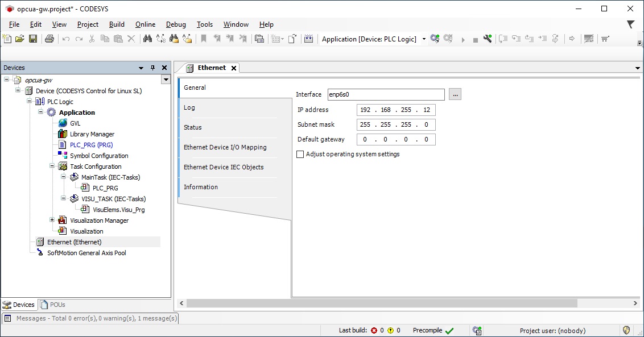Click the right arrow of horizontal scrollbar
Viewport: 644px width, 337px height.
[635, 303]
